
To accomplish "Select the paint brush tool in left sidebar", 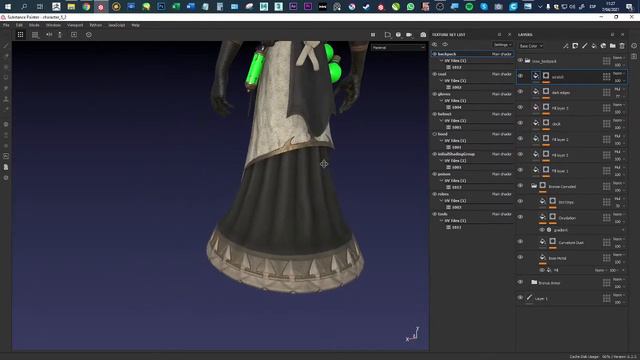I will 6,46.
